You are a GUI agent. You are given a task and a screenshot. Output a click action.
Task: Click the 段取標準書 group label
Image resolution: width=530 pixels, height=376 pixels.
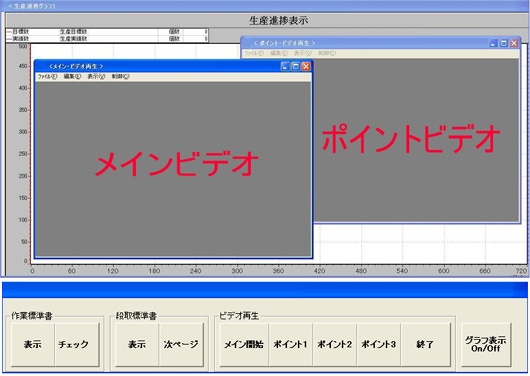(136, 316)
